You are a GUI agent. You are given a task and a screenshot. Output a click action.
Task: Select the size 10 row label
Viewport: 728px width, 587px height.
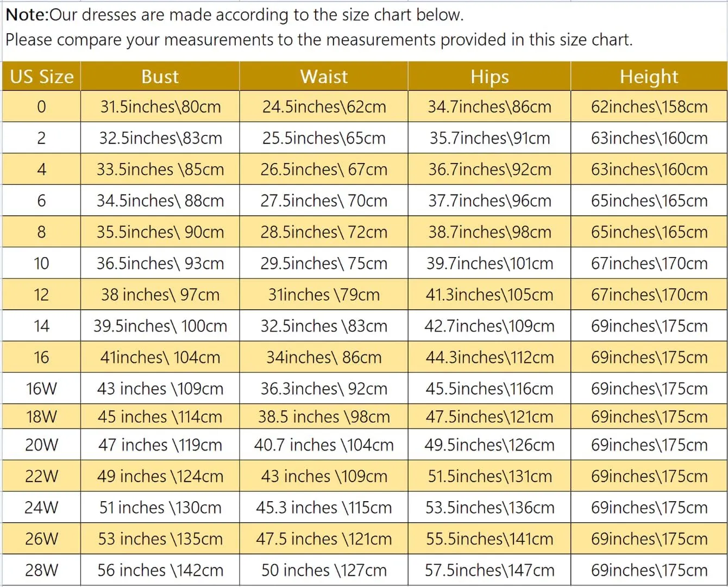(42, 264)
